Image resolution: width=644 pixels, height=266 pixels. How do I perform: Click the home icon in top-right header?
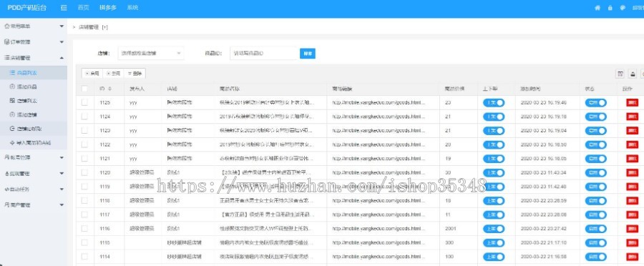pos(597,8)
